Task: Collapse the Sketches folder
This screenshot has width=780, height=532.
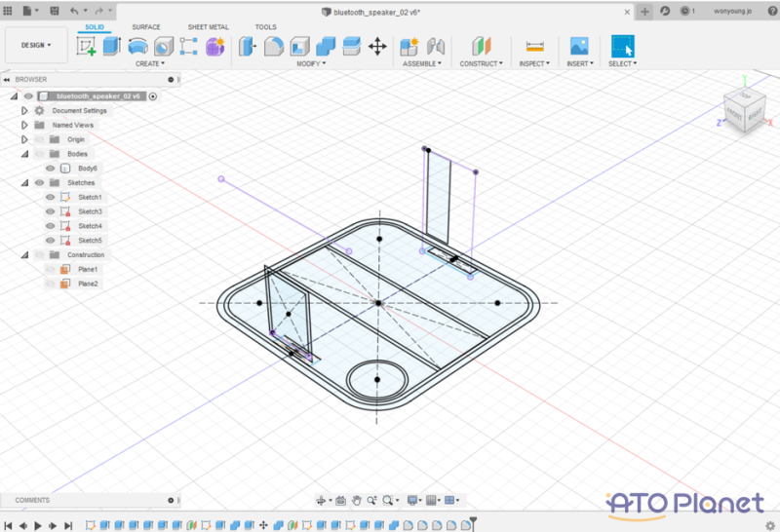Action: [x=24, y=182]
